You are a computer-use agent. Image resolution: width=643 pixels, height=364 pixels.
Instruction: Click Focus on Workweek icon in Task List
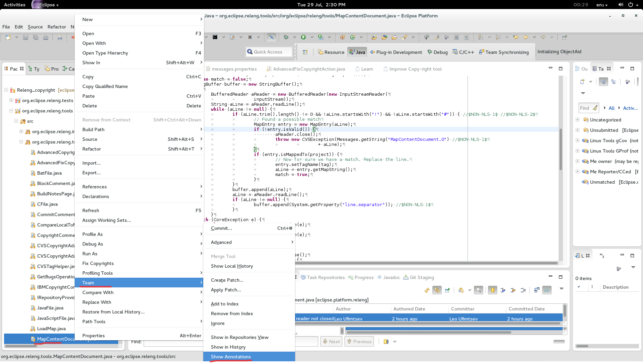[x=628, y=81]
